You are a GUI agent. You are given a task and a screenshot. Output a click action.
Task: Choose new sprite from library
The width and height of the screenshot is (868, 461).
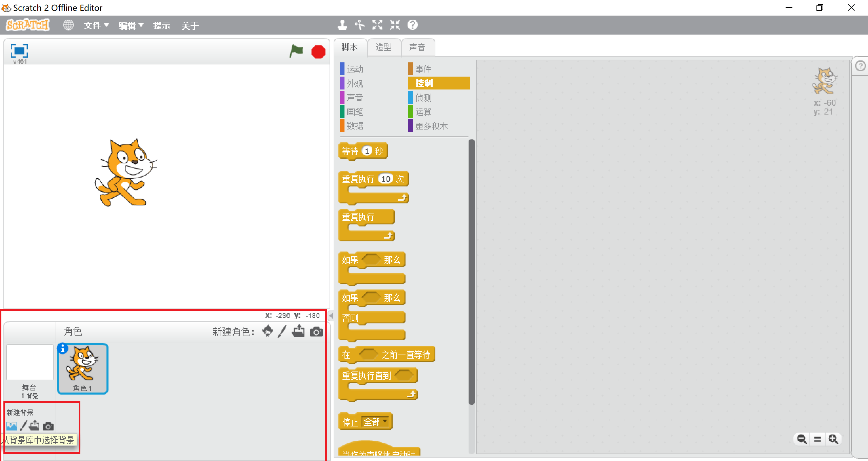(268, 331)
